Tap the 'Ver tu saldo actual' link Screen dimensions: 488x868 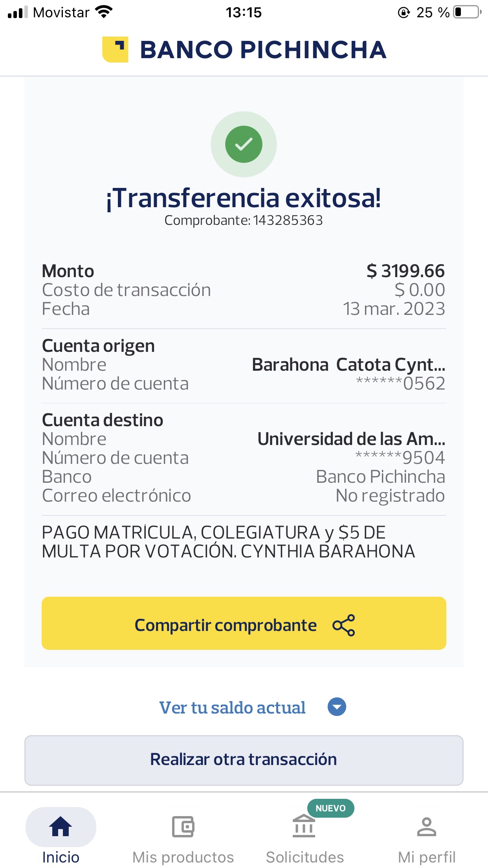[x=232, y=708]
